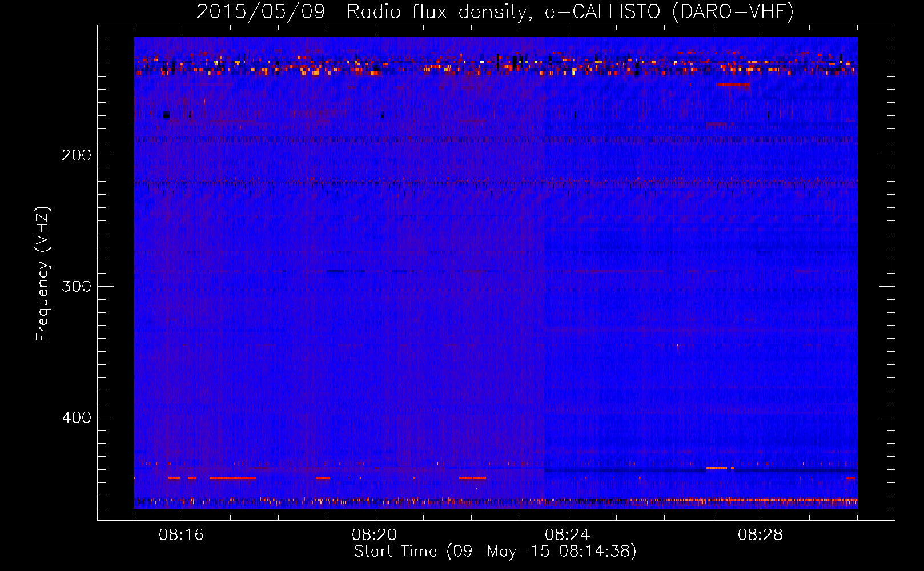Click the 300 frequency tick label
Image resolution: width=924 pixels, height=571 pixels.
pos(77,286)
